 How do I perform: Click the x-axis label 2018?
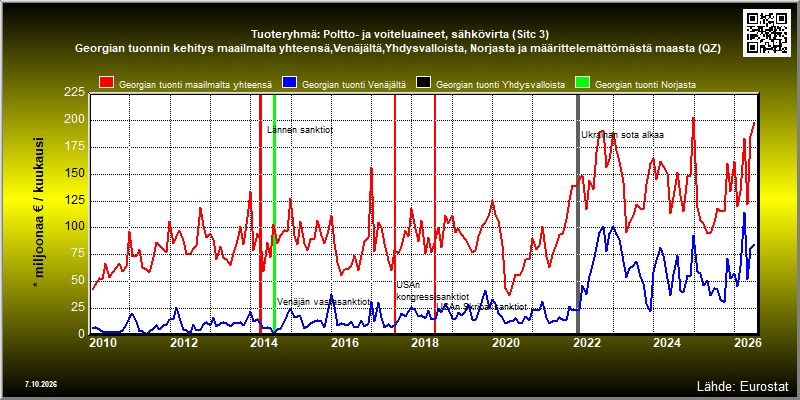coord(426,342)
